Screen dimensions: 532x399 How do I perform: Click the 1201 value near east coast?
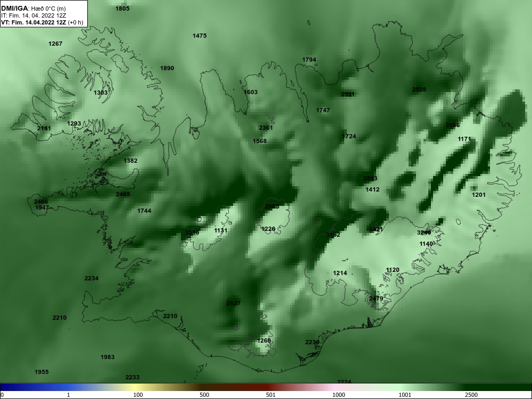[479, 195]
